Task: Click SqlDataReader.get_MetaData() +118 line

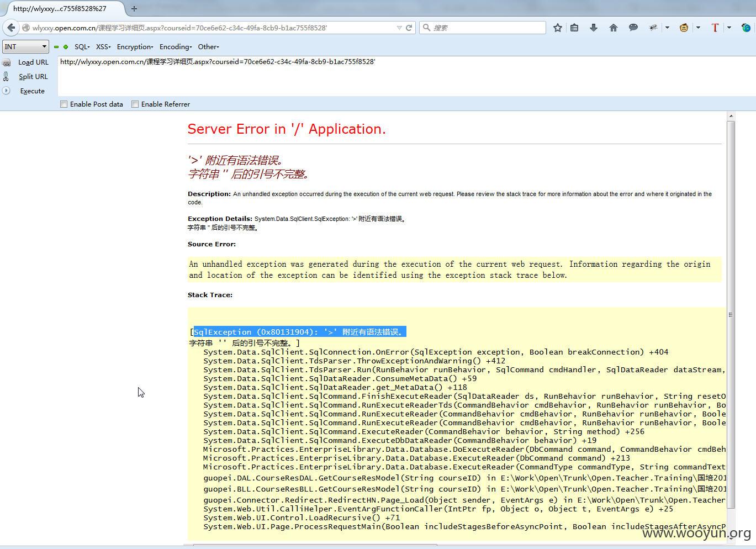Action: click(335, 388)
